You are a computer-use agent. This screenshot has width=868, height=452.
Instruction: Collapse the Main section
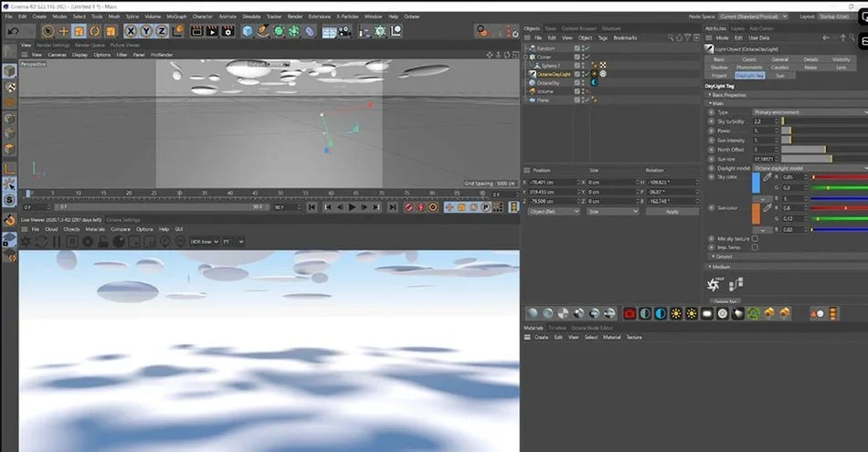pyautogui.click(x=716, y=103)
